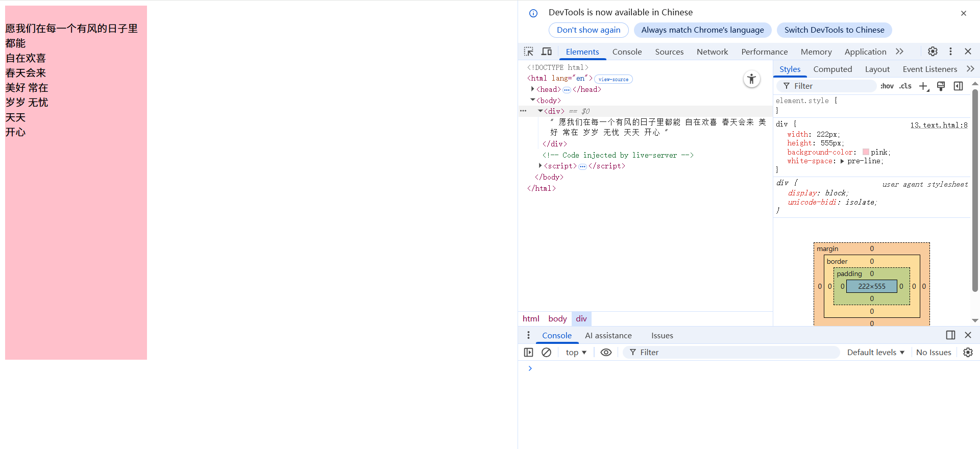Switch to the Sources tab
980x449 pixels.
[669, 52]
